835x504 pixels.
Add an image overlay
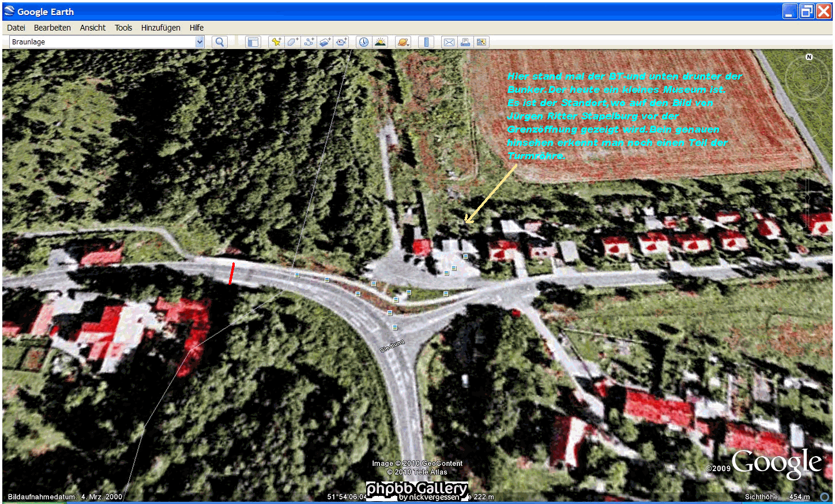(x=325, y=42)
